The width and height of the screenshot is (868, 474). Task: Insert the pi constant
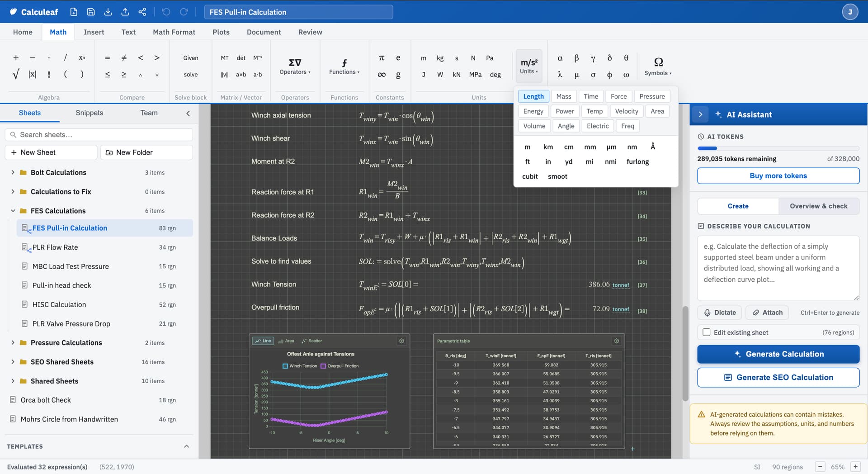(x=382, y=58)
